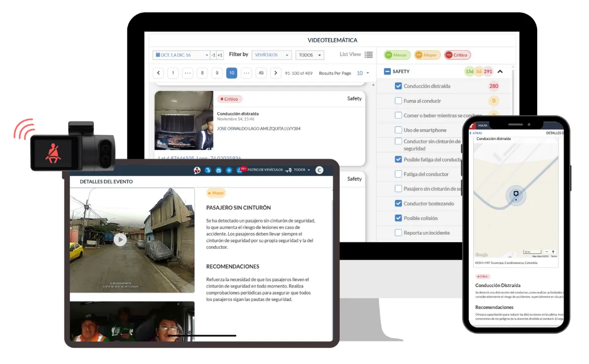
Task: Open the MAPA tab on phone
Action: (x=483, y=125)
